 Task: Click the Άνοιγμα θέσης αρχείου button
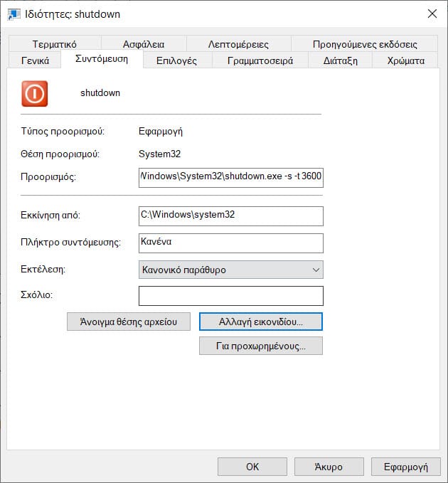click(x=129, y=322)
